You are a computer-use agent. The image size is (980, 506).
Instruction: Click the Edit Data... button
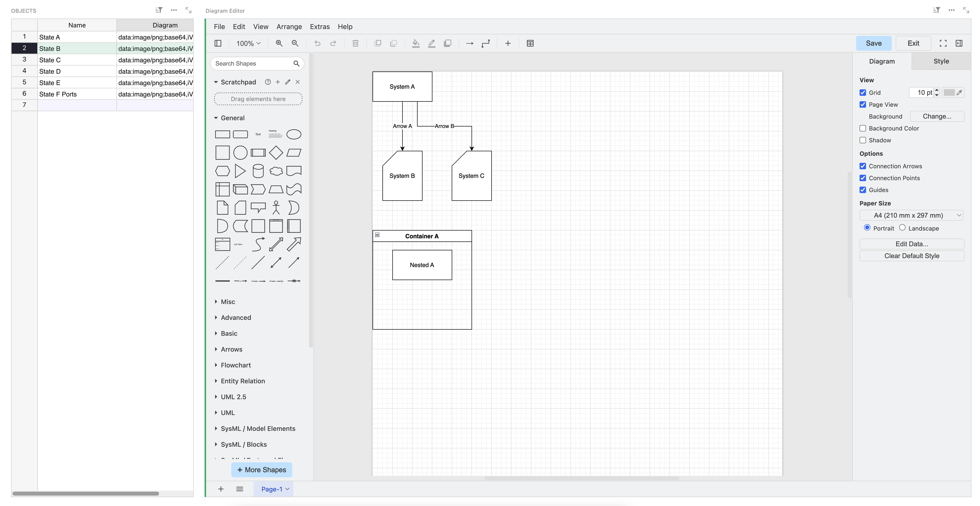click(x=912, y=244)
